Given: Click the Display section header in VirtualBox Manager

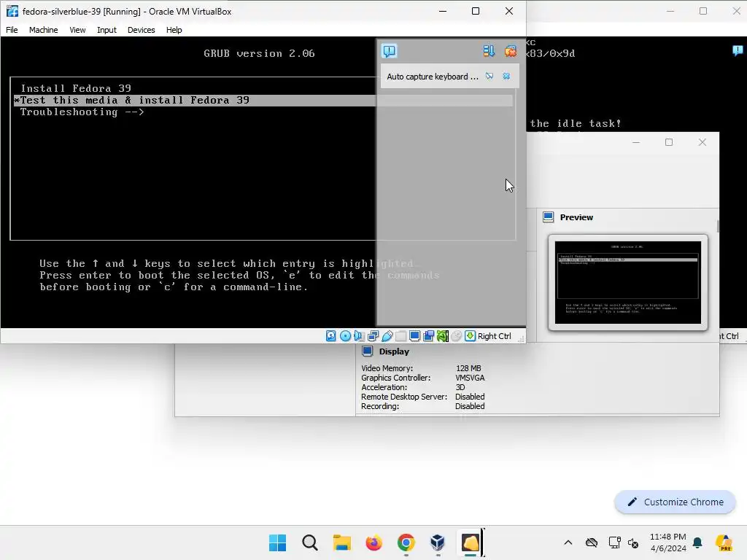Looking at the screenshot, I should (394, 351).
